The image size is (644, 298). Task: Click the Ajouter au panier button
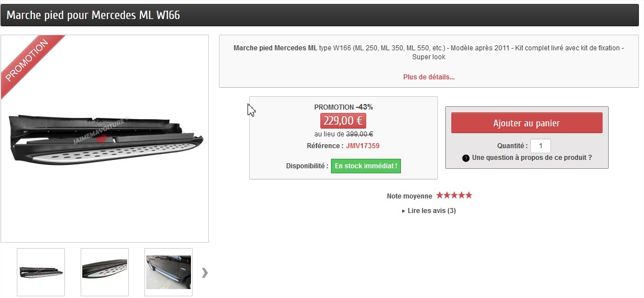click(x=526, y=123)
